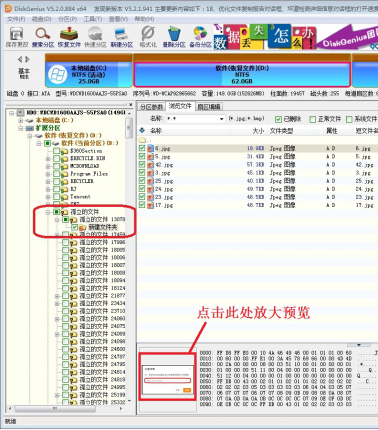Open the 查看(V) menu
The height and width of the screenshot is (430, 378).
pyautogui.click(x=118, y=19)
